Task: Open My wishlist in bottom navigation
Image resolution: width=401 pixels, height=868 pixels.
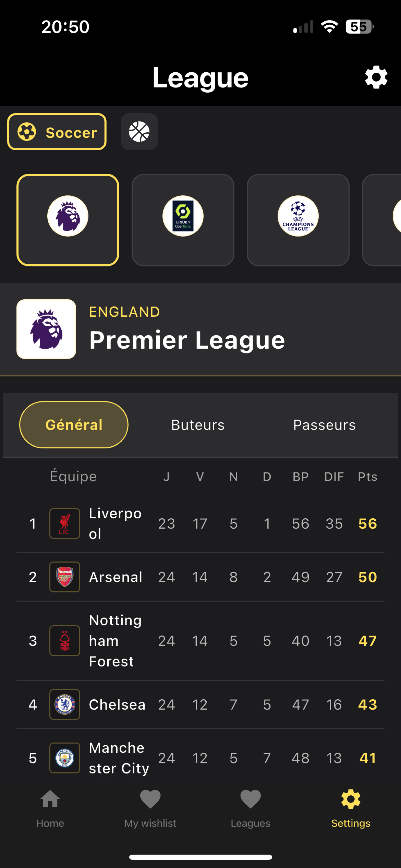Action: 150,808
